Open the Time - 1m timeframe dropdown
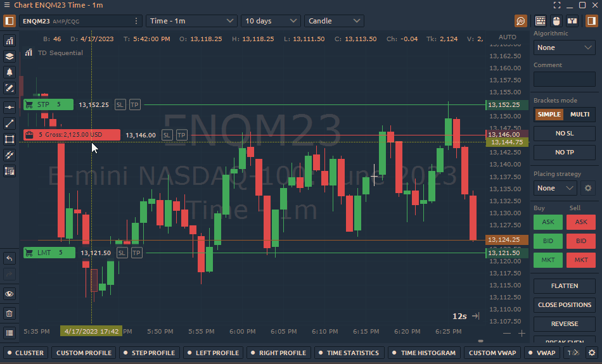The image size is (602, 364). [x=192, y=21]
